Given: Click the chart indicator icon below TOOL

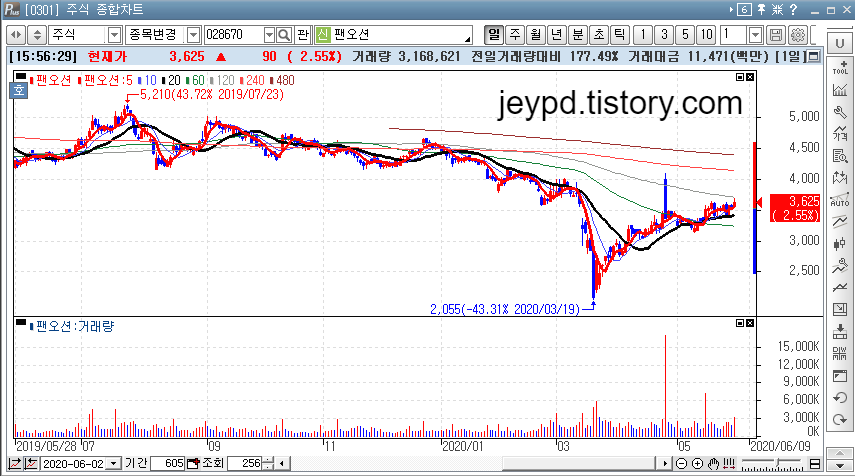Looking at the screenshot, I should pyautogui.click(x=840, y=90).
